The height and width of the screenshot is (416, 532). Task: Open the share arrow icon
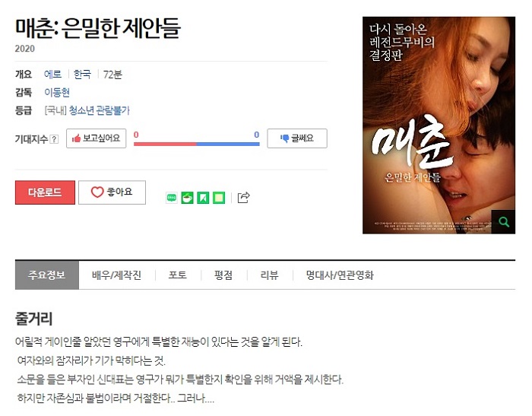click(243, 197)
